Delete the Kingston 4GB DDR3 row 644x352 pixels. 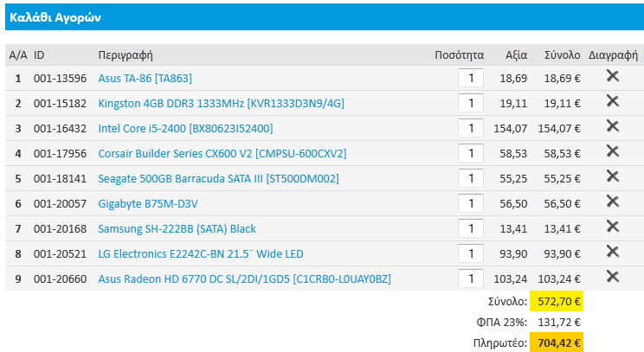[612, 101]
